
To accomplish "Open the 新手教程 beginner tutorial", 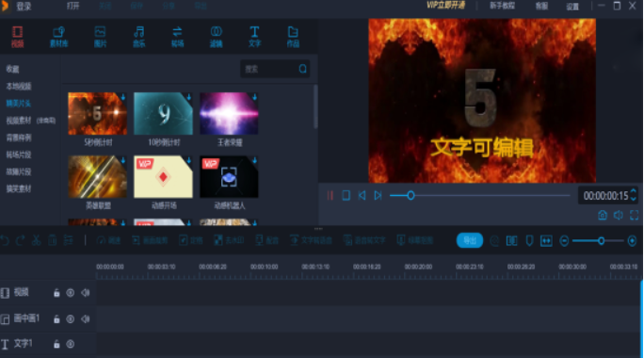I will click(502, 6).
